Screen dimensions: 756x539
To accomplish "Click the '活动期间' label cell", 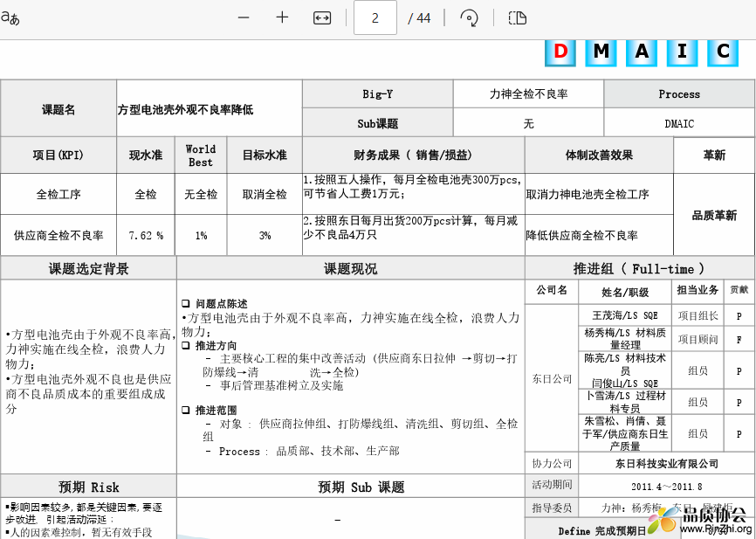I will [552, 485].
